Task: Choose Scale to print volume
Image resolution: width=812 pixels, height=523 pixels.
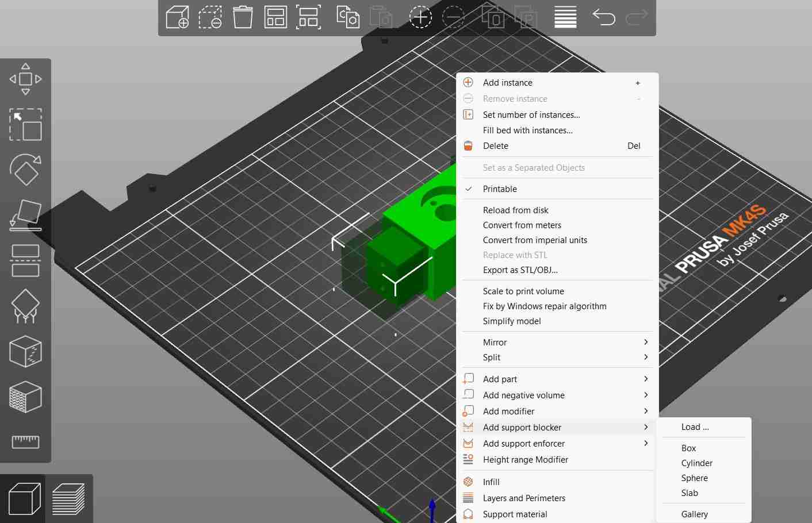Action: pos(558,291)
